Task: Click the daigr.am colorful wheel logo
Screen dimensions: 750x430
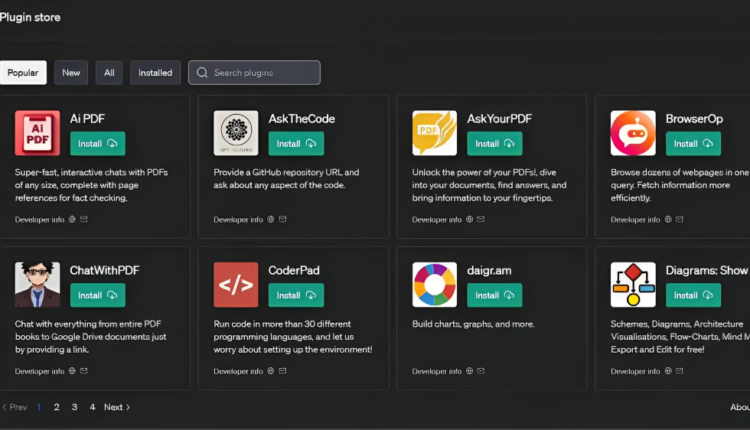Action: coord(434,285)
